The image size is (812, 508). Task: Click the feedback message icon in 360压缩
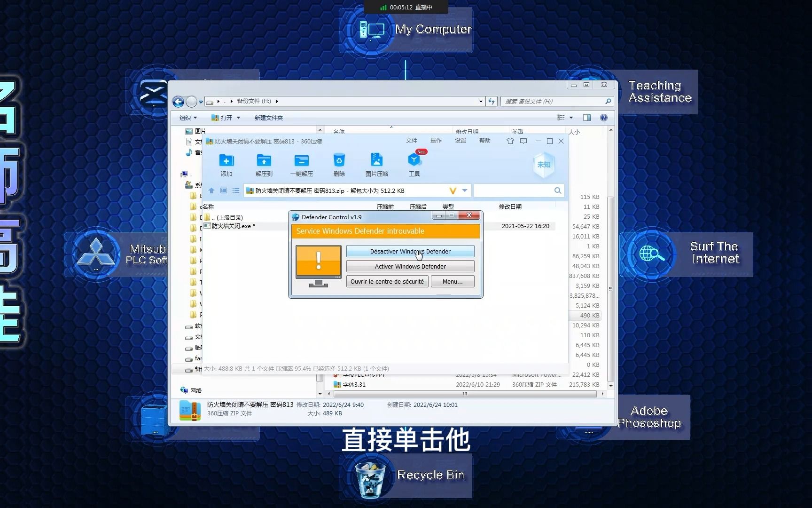pos(523,141)
